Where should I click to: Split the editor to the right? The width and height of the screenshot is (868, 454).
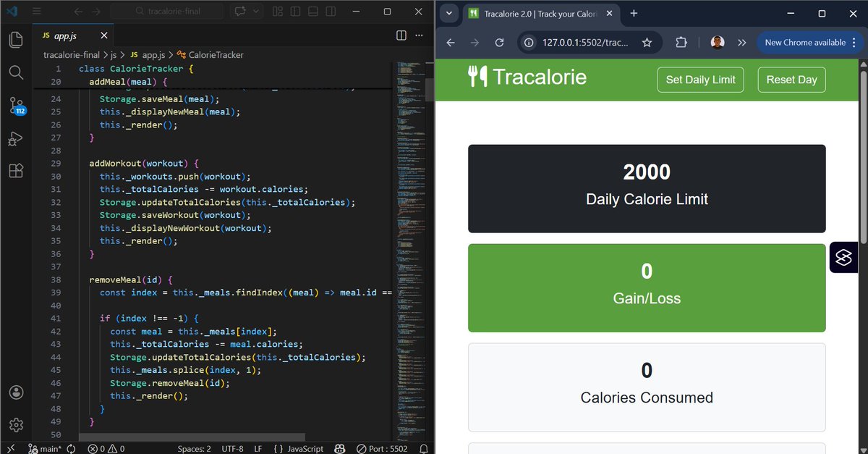click(401, 35)
